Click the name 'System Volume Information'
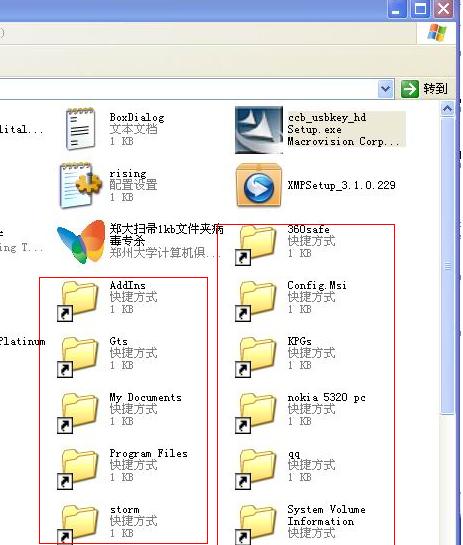 point(326,515)
